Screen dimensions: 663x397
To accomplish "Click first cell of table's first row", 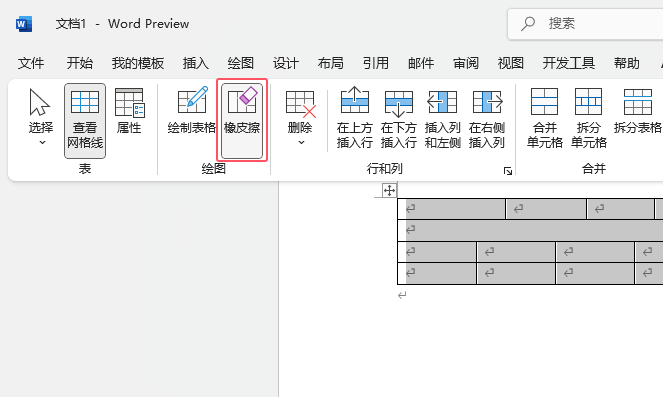I will [452, 208].
